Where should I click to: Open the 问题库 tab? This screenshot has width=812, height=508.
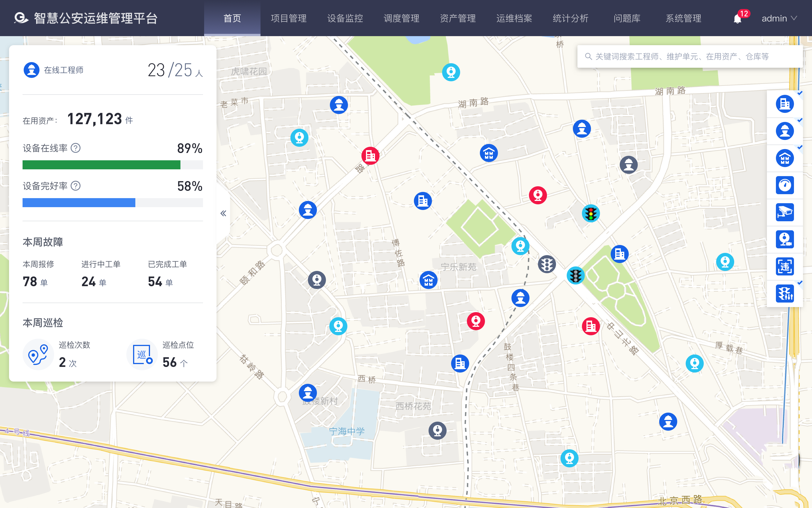(627, 18)
